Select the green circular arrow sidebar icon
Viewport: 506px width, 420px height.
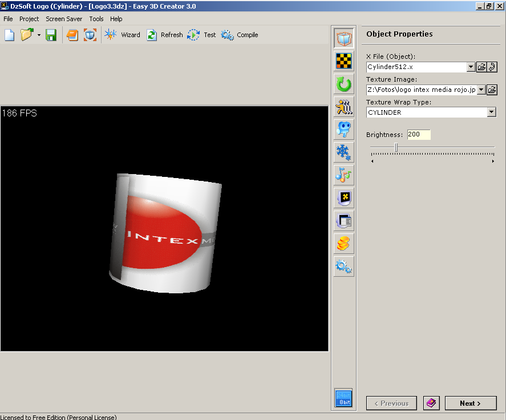tap(344, 84)
